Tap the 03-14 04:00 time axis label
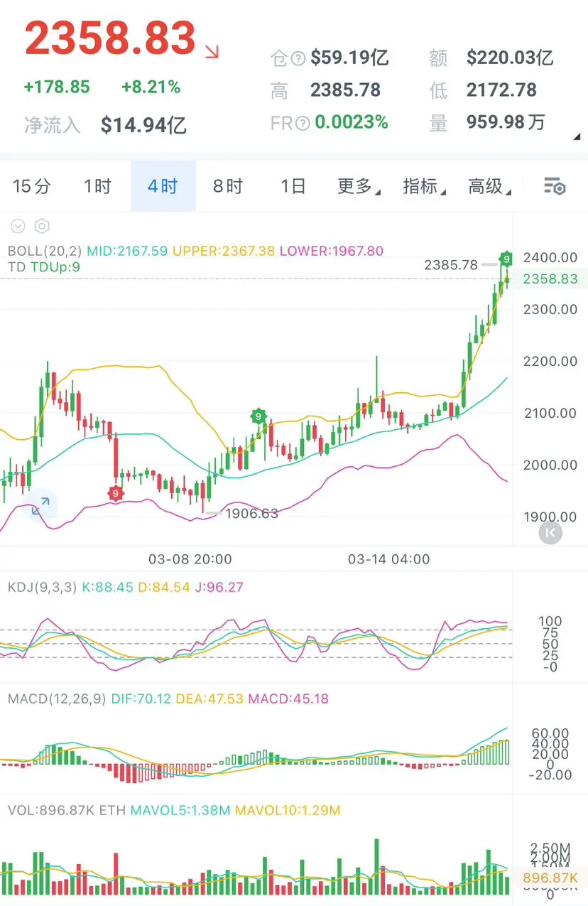Viewport: 588px width, 906px height. pos(389,559)
